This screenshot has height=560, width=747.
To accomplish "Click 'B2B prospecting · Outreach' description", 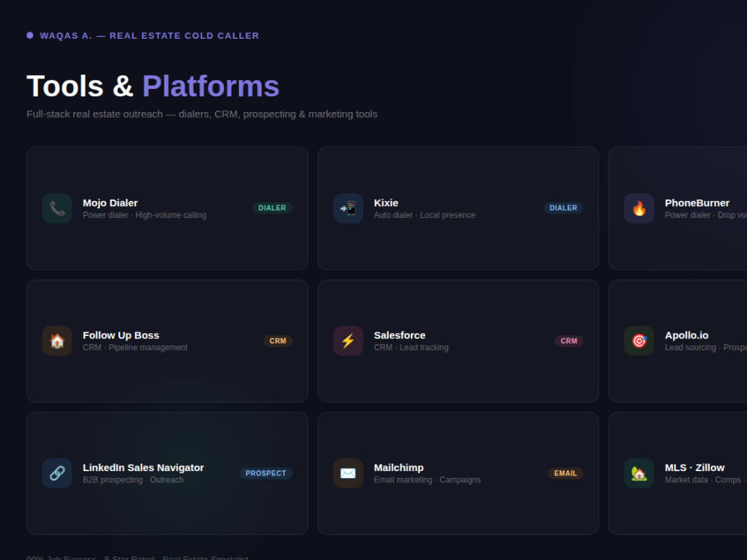I will tap(133, 480).
